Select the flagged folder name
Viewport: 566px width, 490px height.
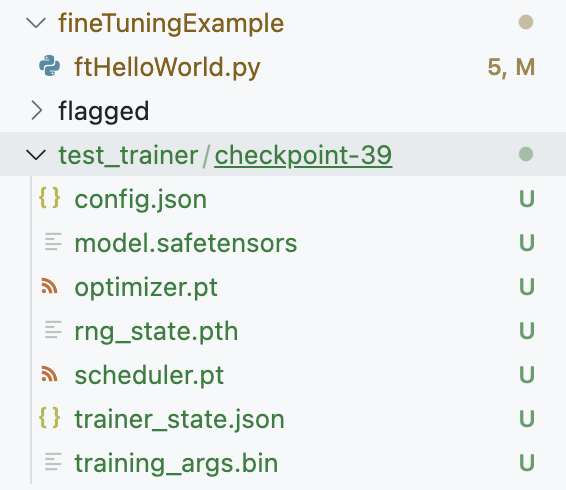[x=104, y=111]
